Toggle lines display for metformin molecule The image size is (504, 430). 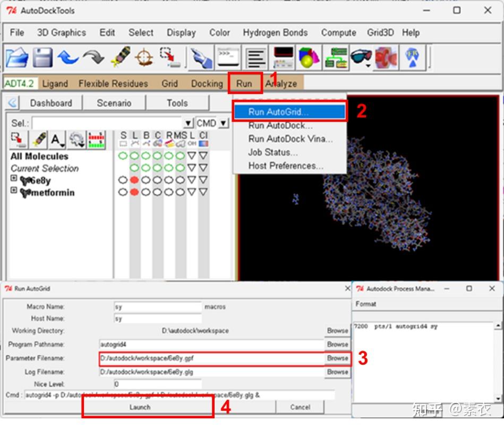click(134, 192)
